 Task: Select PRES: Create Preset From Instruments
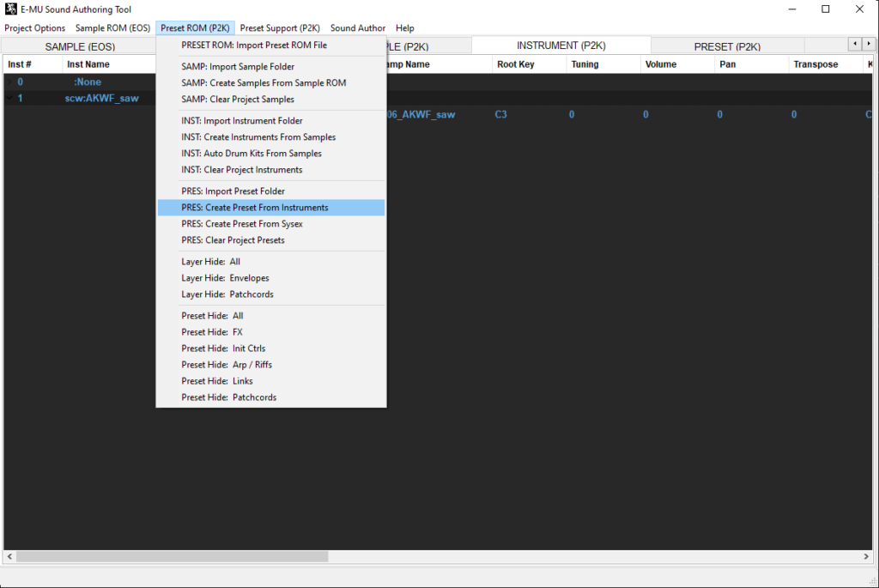[271, 208]
